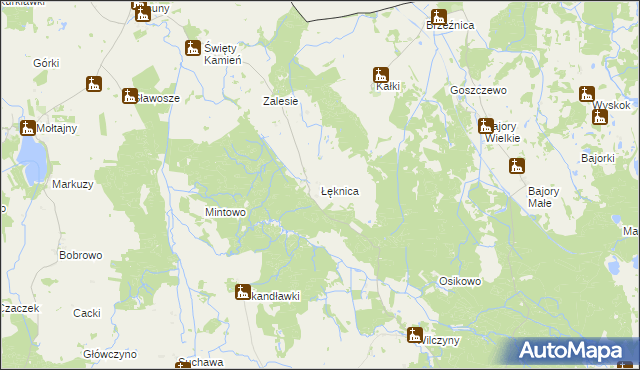Screen dimensions: 640x370
Task: Click the church icon at Wilczyny
Action: pos(415,335)
